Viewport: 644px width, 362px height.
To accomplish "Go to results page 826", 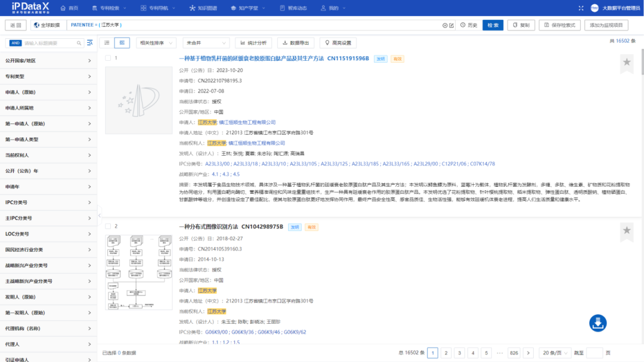I will point(514,353).
